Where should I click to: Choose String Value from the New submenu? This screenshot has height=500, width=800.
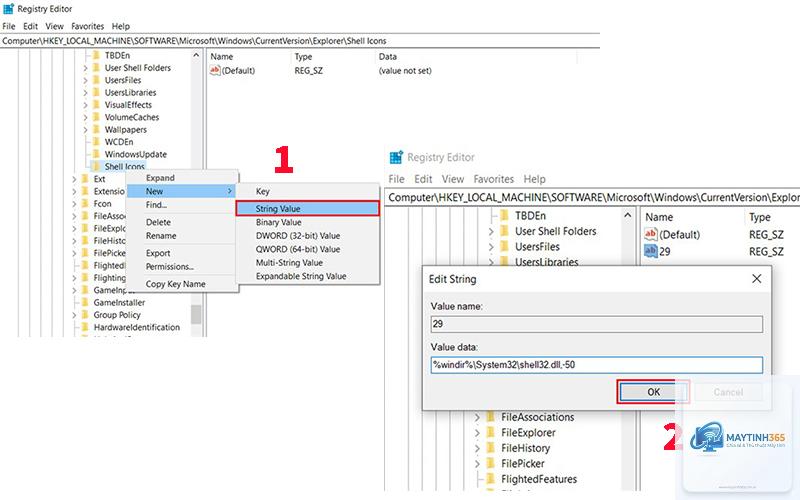[308, 209]
